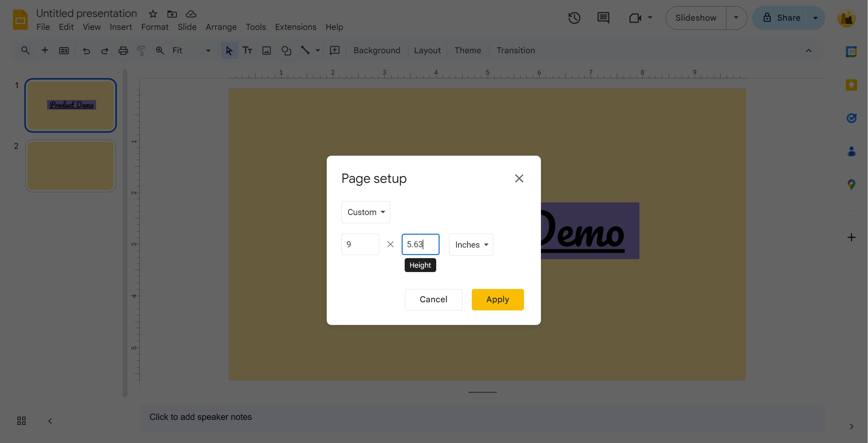
Task: Open the Extensions menu
Action: [x=296, y=27]
